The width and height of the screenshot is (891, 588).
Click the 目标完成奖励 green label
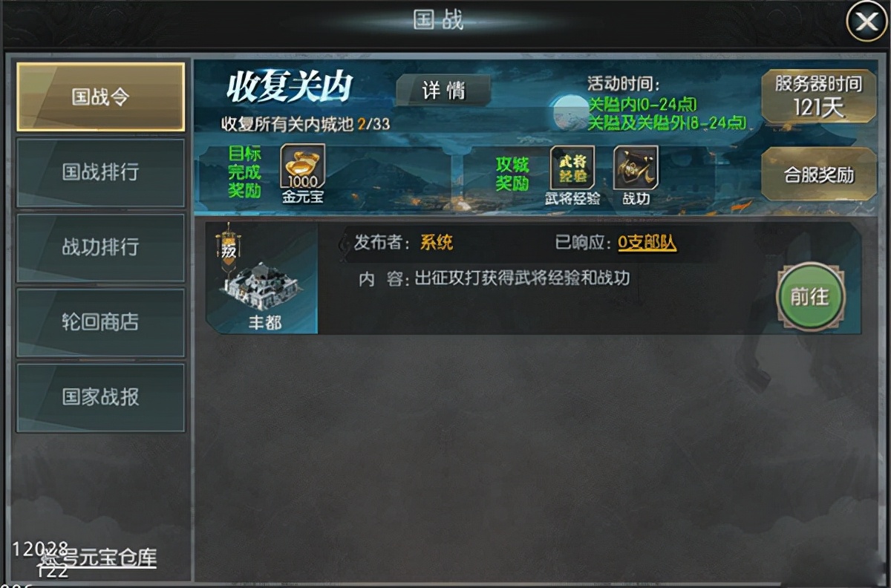(244, 172)
